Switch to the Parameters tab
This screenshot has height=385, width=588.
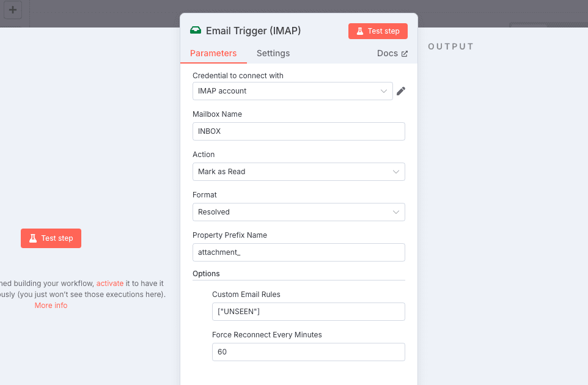tap(213, 53)
